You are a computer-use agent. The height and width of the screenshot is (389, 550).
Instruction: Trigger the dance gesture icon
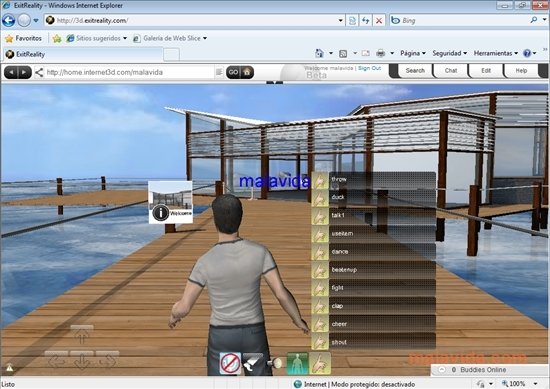point(320,253)
